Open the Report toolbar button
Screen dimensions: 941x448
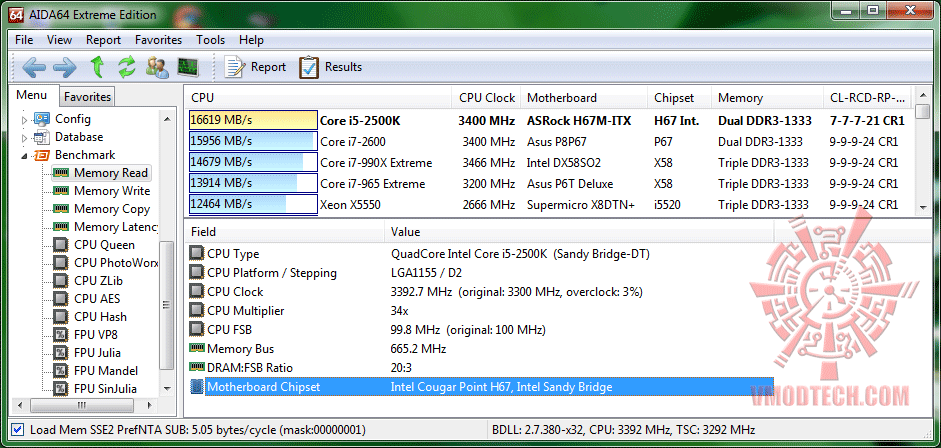[255, 67]
